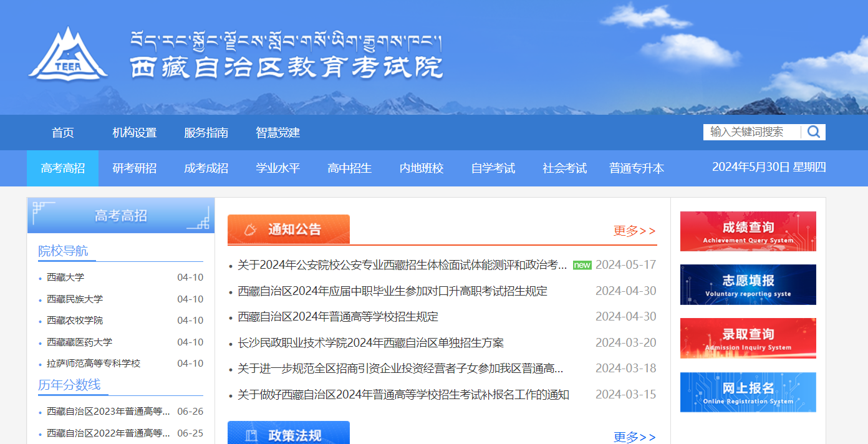Expand 更多>> next to 通知公告
This screenshot has width=868, height=444.
634,231
